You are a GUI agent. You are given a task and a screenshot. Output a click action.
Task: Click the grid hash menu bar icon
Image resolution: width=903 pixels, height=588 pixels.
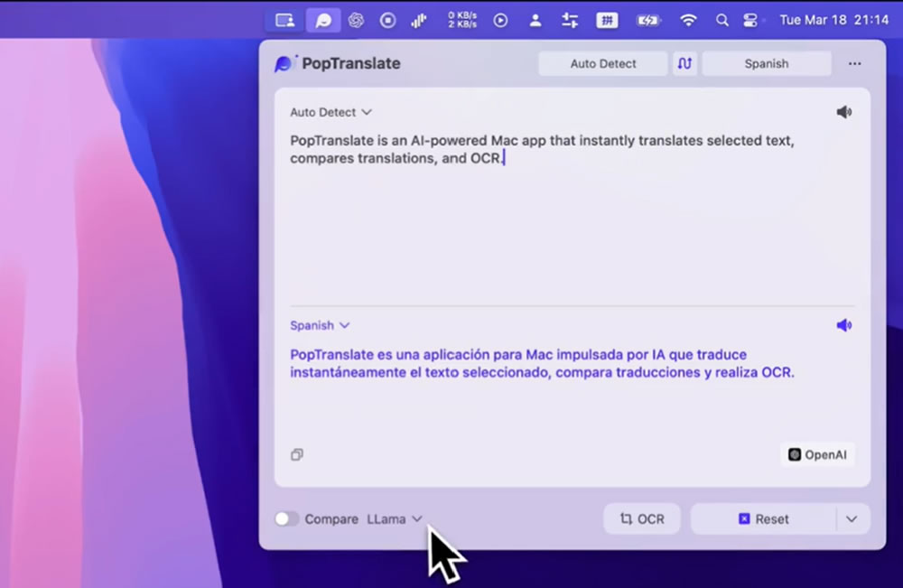pos(607,21)
